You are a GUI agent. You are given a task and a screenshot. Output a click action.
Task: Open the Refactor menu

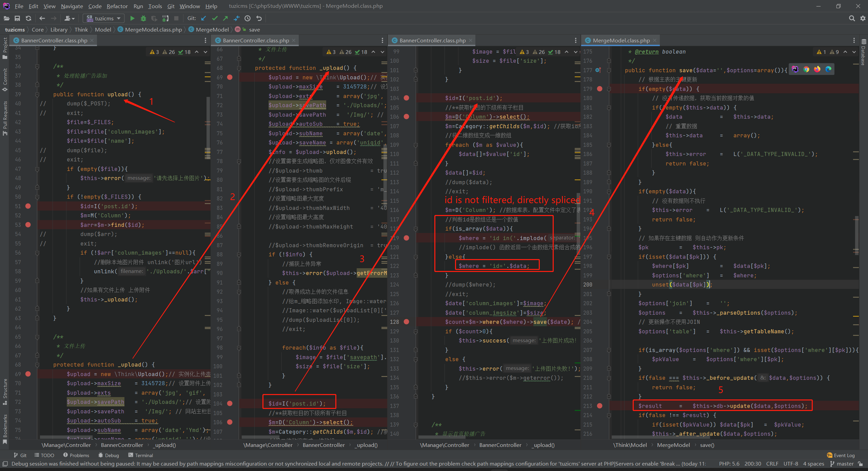pos(117,6)
